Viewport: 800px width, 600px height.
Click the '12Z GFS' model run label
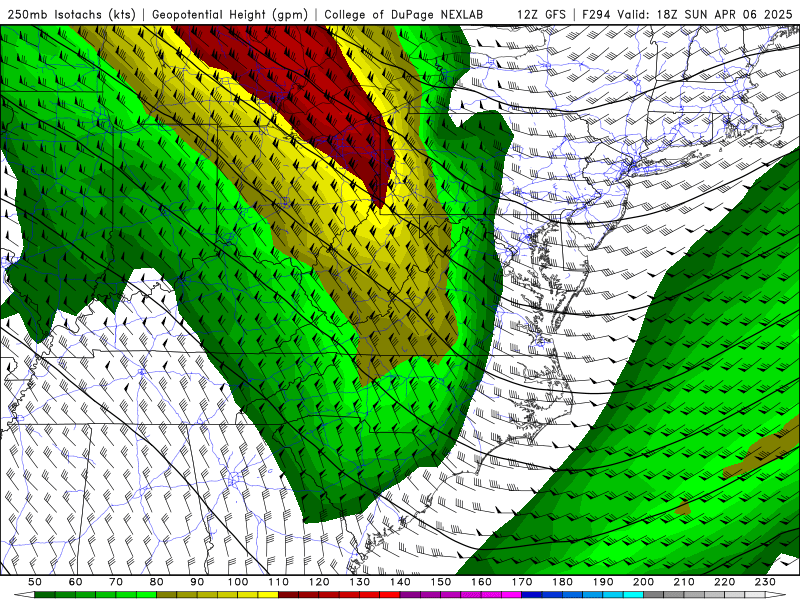pyautogui.click(x=542, y=15)
